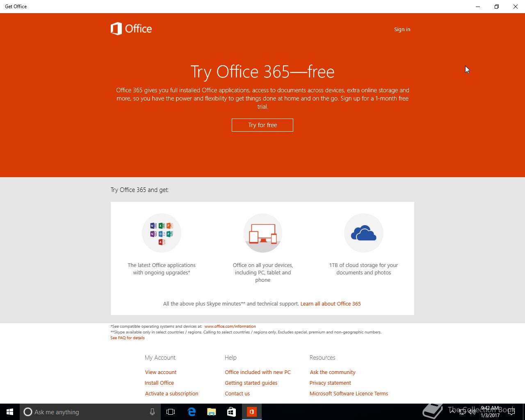
Task: Open Microsoft Software Licence Terms link
Action: [x=349, y=394]
